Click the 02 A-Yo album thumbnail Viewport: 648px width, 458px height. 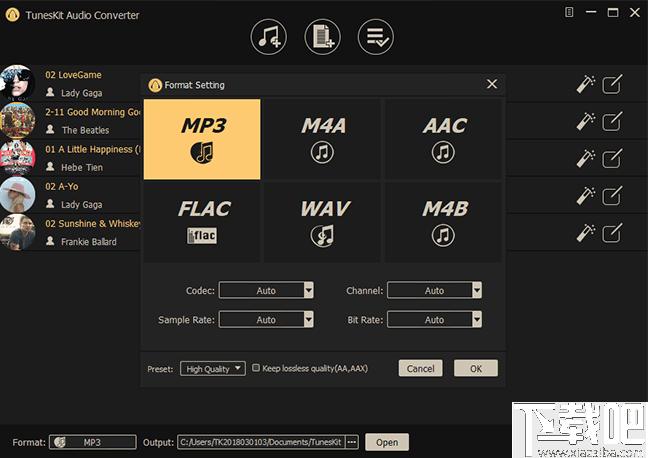(17, 195)
